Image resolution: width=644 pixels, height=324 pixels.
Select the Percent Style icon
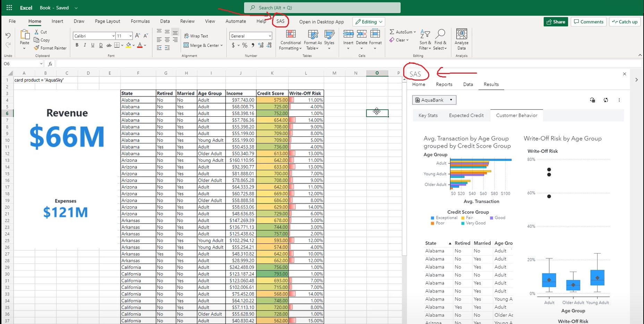tap(245, 45)
